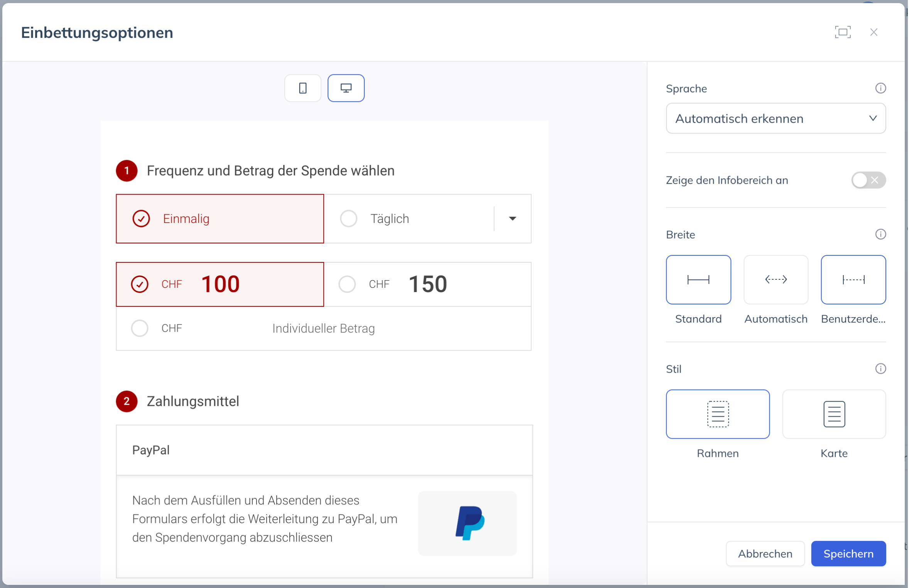
Task: Click Abbrechen button
Action: pos(765,554)
